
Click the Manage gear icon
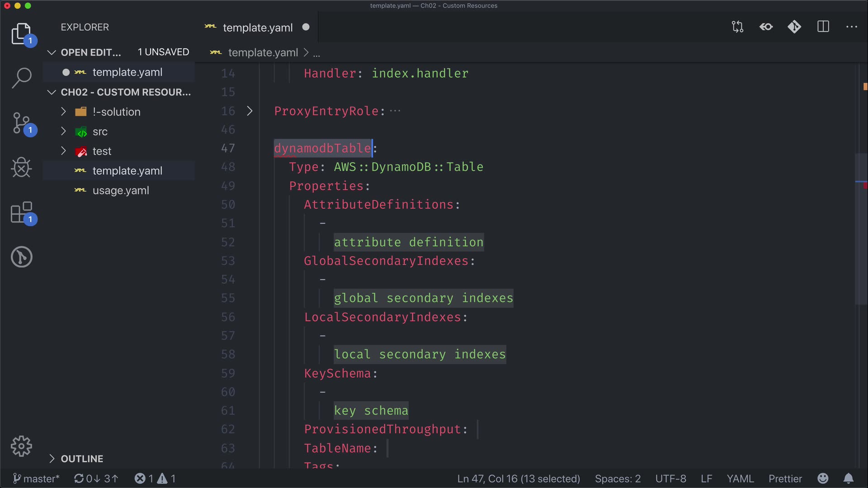[21, 446]
